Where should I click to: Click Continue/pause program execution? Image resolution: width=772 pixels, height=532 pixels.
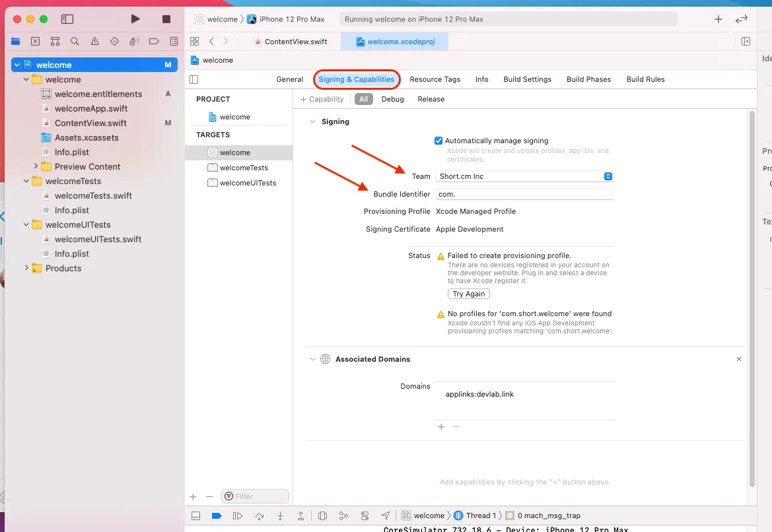coord(237,515)
